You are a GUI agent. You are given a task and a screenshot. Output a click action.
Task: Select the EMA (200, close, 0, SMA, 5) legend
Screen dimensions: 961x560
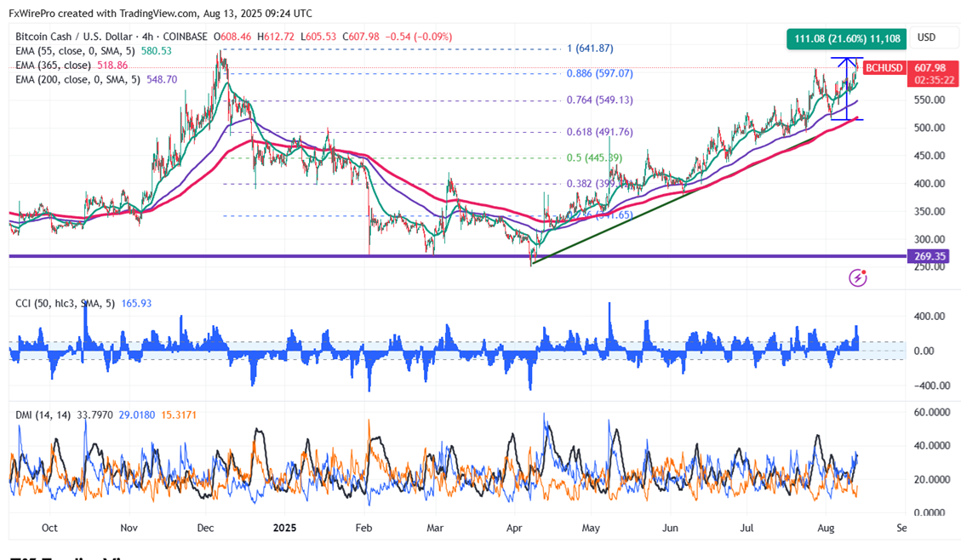coord(77,79)
